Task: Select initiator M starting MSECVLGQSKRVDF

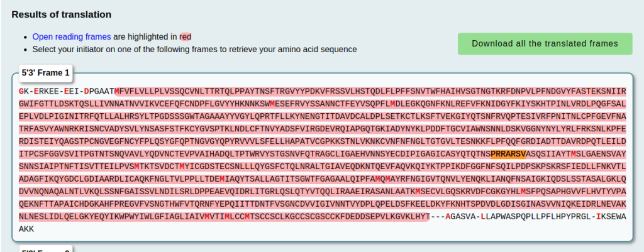Action: click(418, 192)
